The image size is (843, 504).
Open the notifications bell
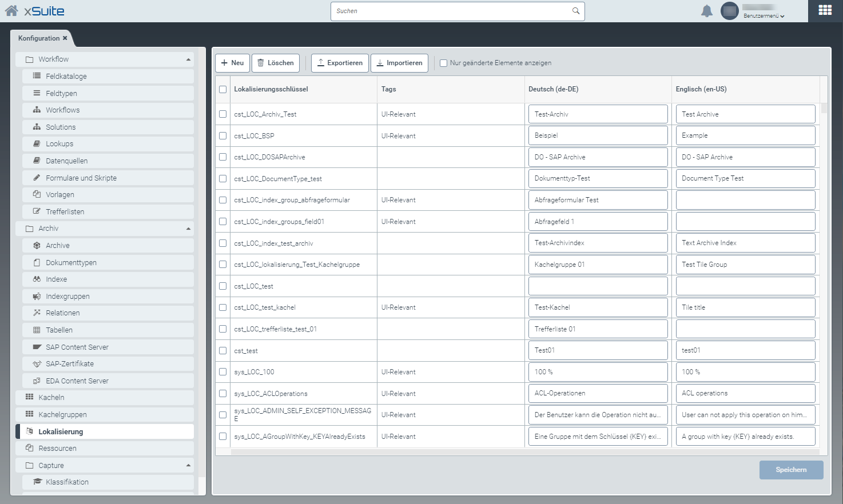[707, 11]
